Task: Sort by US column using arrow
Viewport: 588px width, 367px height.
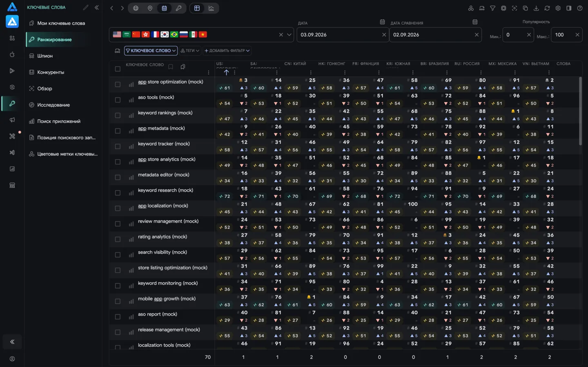Action: click(x=226, y=72)
